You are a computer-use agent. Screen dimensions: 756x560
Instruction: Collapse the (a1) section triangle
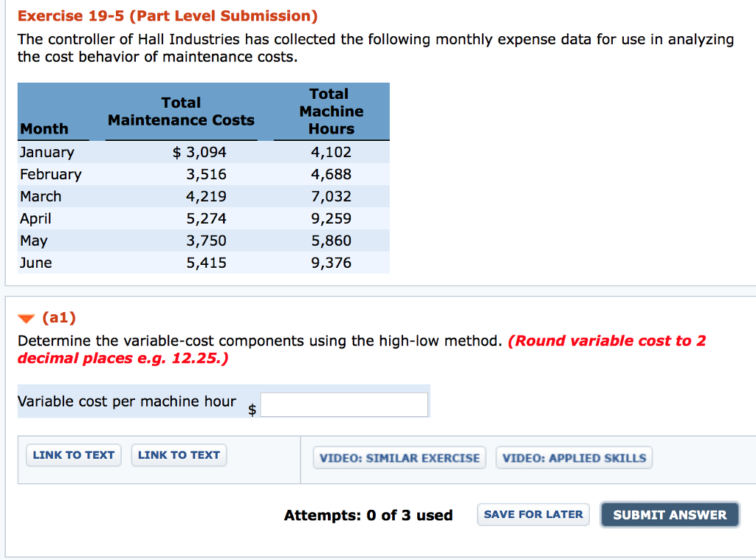pyautogui.click(x=27, y=319)
